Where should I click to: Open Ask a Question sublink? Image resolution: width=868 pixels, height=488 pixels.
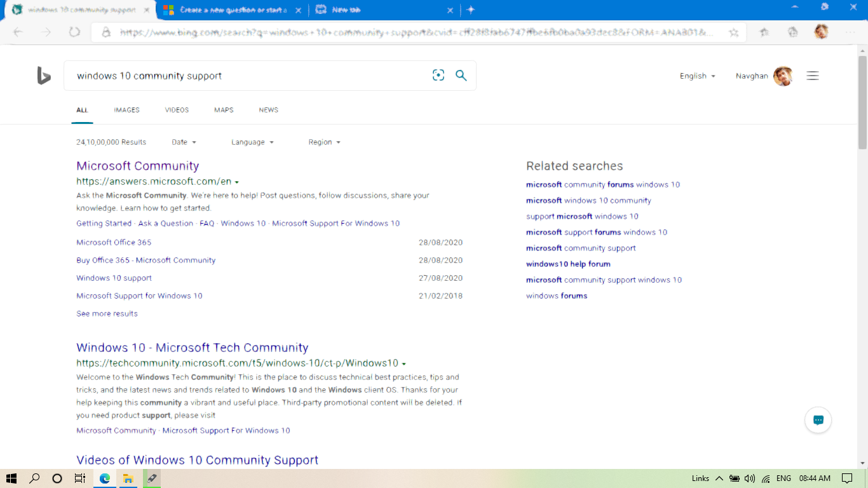(x=166, y=223)
